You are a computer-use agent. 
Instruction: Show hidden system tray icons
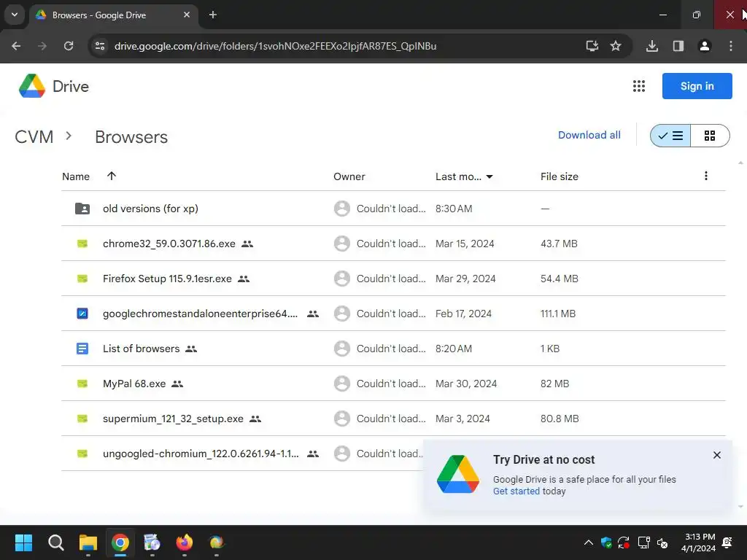pos(589,542)
